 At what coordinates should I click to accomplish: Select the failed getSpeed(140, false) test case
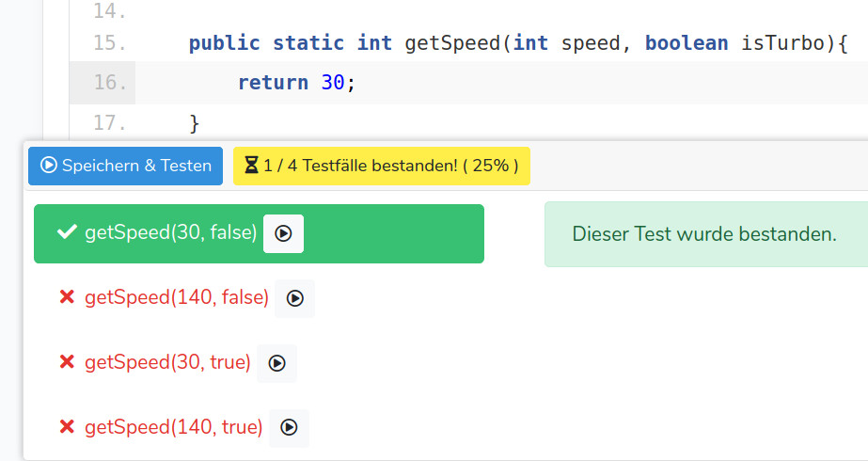(x=177, y=297)
